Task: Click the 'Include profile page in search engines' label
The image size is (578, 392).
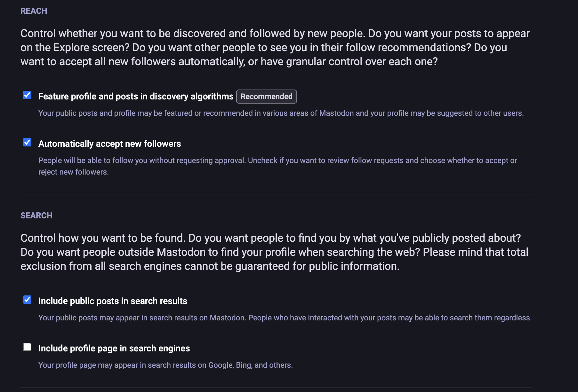Action: [114, 349]
